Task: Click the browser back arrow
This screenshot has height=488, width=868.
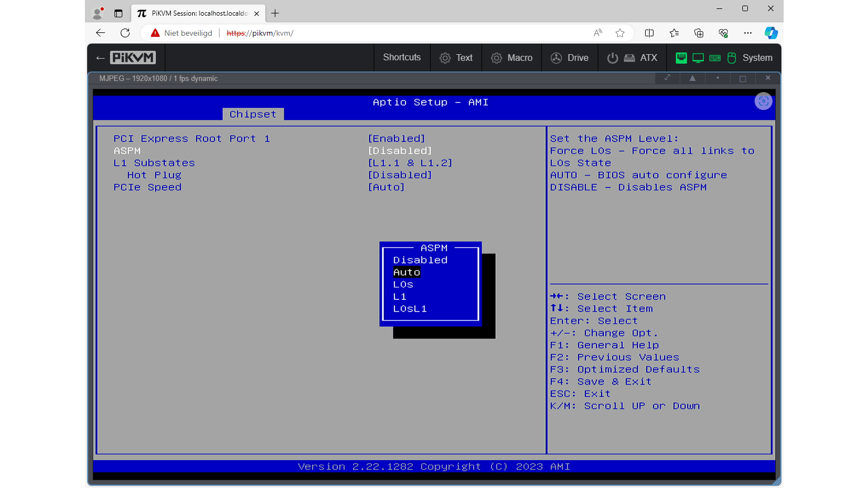Action: [101, 33]
